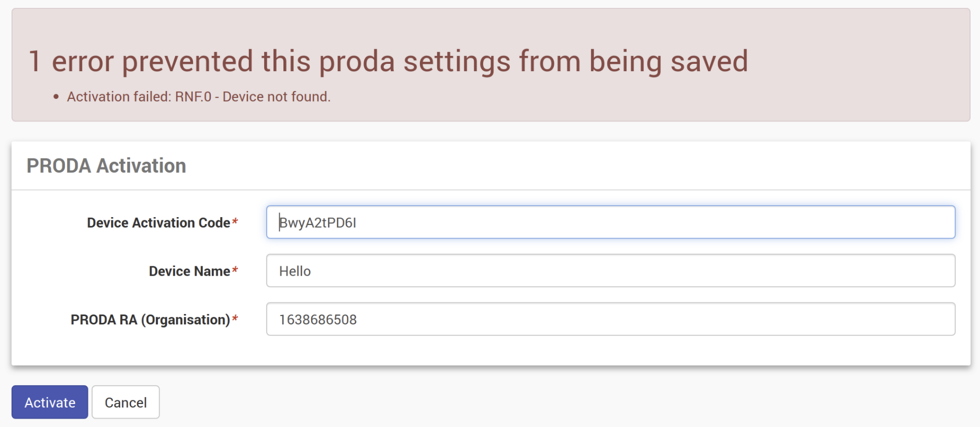Click the page background right of Cancel
This screenshot has width=980, height=427.
(x=523, y=402)
